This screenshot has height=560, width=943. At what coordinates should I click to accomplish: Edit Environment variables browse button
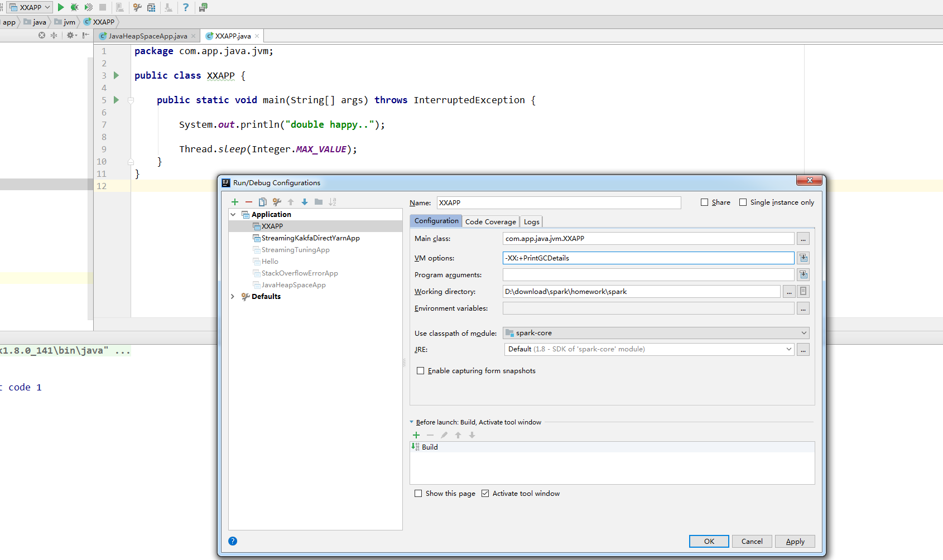point(804,308)
